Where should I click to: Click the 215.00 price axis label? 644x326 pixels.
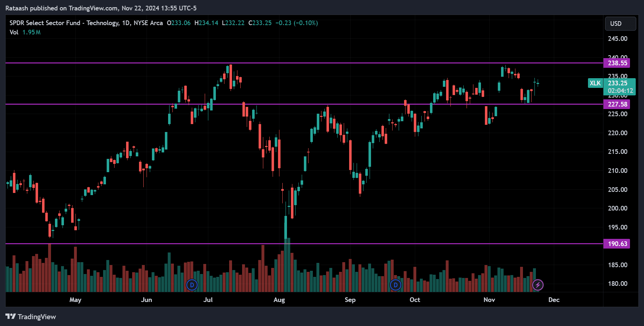(x=617, y=152)
